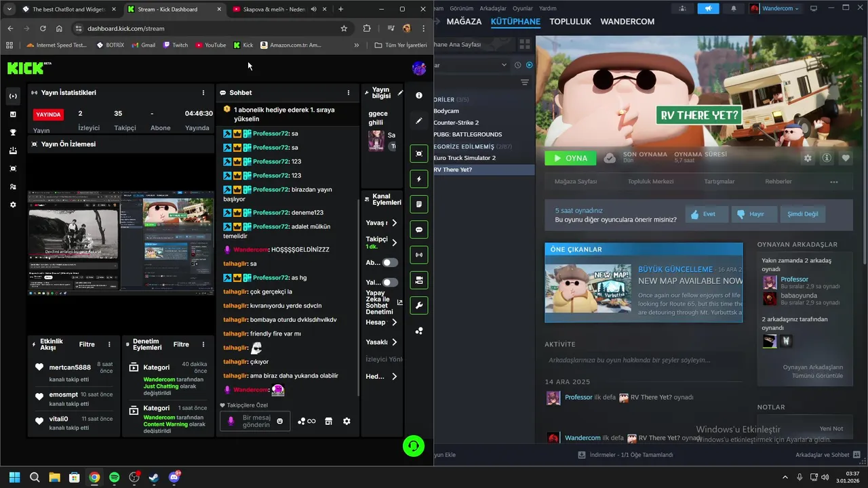Open Twitch bookmark in bookmarks bar
The height and width of the screenshot is (488, 868).
175,45
